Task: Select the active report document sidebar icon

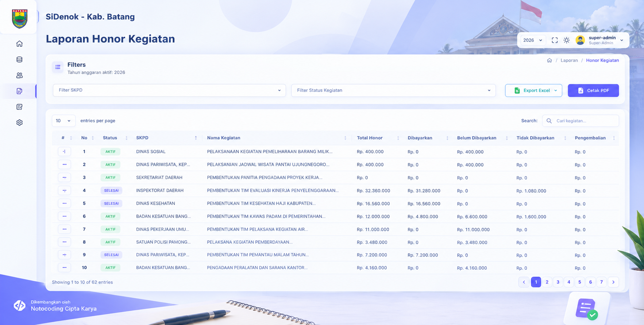Action: [x=19, y=91]
